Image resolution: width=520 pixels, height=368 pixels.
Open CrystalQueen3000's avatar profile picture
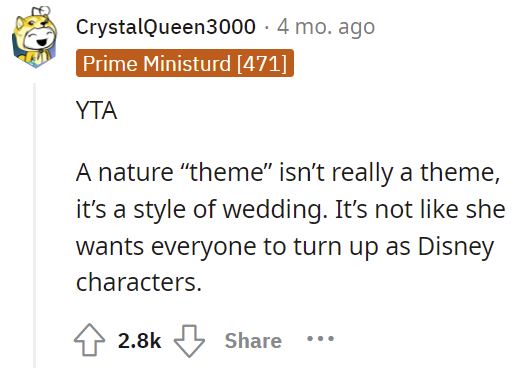pos(35,37)
